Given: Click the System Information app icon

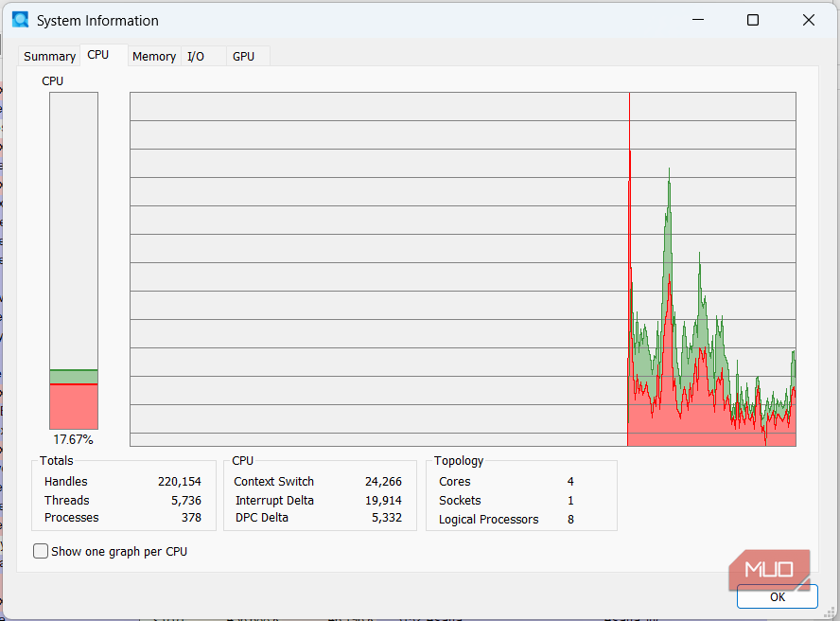Looking at the screenshot, I should [21, 21].
